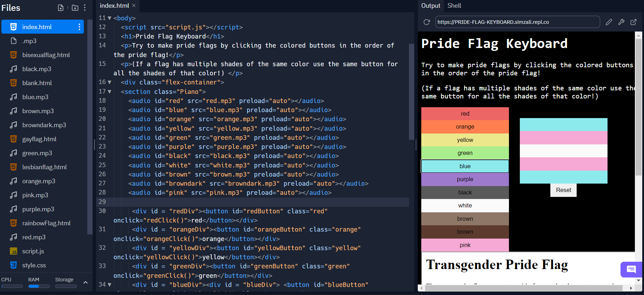Collapse the Piano section on line 17
Viewport: 644px width, 295px height.
[x=109, y=92]
